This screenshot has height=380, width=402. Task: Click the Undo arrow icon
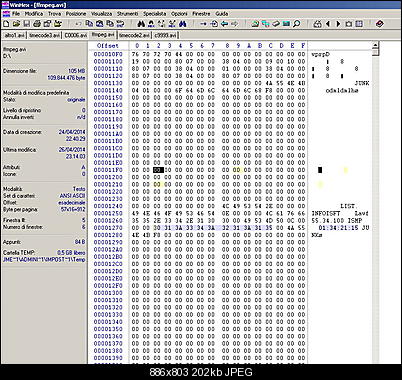click(78, 24)
